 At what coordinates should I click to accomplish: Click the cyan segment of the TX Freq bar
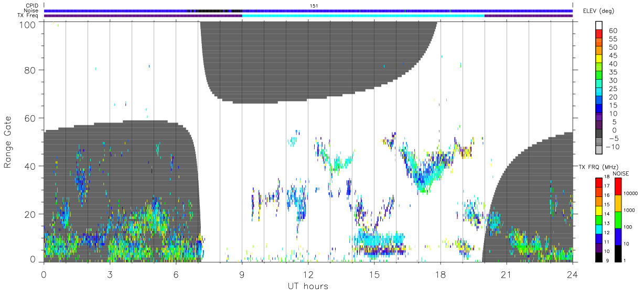point(363,16)
